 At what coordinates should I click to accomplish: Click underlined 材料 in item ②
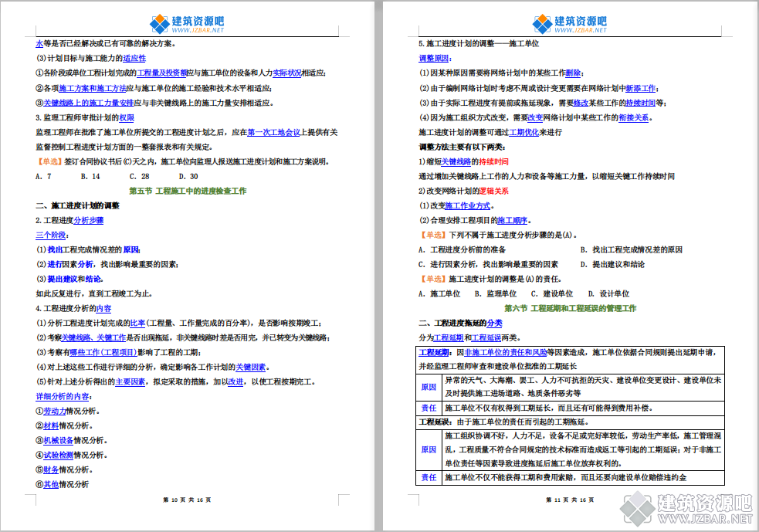51,426
